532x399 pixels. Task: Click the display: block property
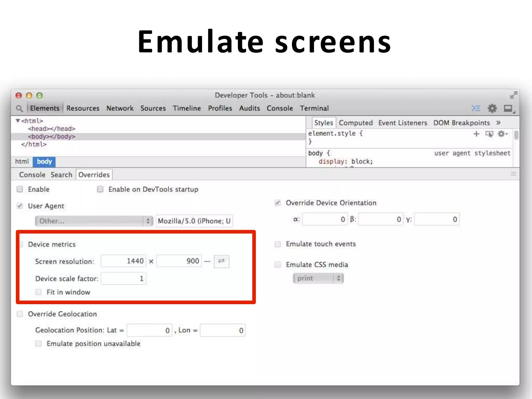(x=346, y=161)
